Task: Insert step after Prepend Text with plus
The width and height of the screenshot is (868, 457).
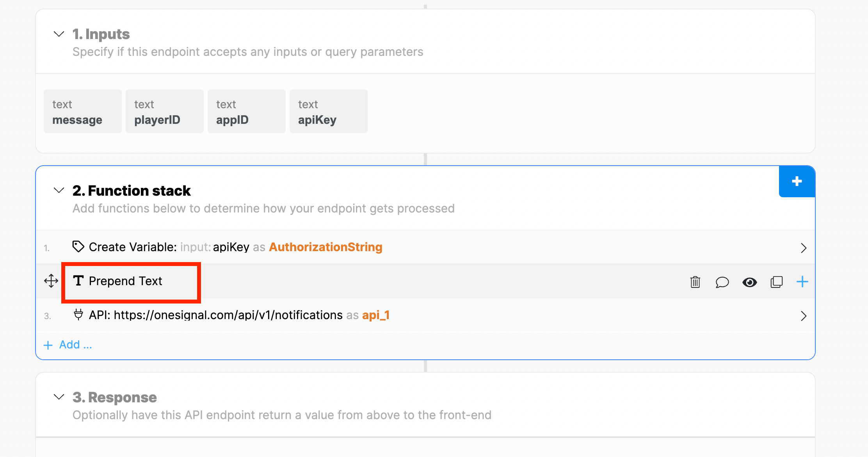Action: 802,281
